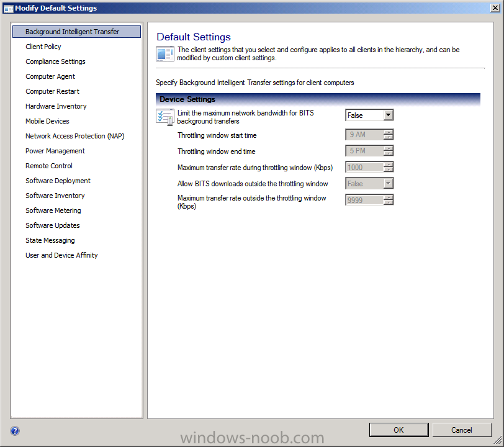Decrease max transfer rate during throttling window
The width and height of the screenshot is (504, 447).
389,169
